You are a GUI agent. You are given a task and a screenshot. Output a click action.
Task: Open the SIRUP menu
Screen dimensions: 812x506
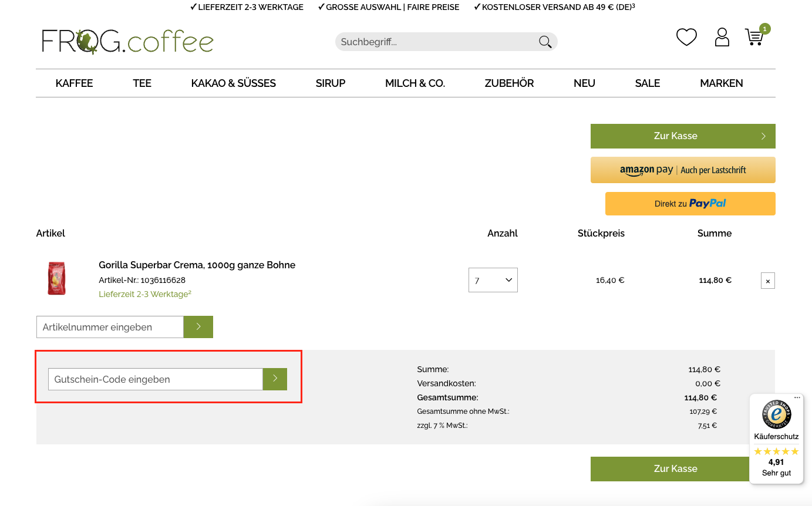point(331,83)
